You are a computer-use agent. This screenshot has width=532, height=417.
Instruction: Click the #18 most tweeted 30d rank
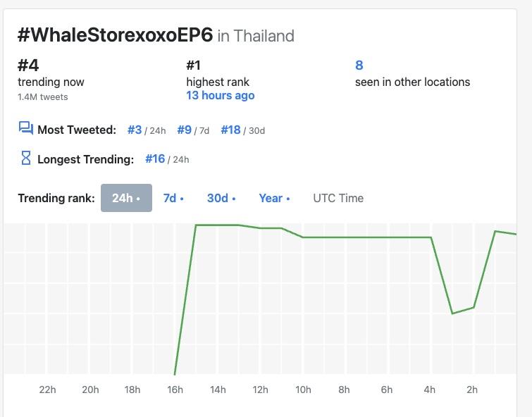[230, 130]
